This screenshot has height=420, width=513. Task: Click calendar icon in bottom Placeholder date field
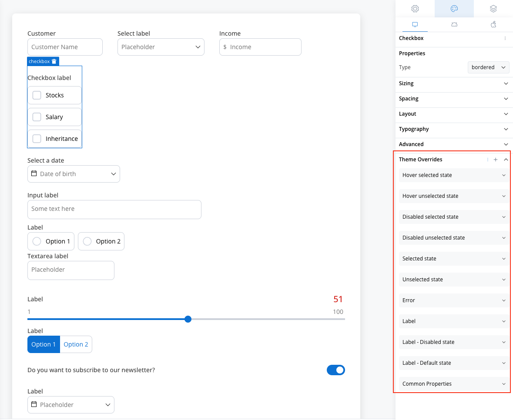pos(34,404)
